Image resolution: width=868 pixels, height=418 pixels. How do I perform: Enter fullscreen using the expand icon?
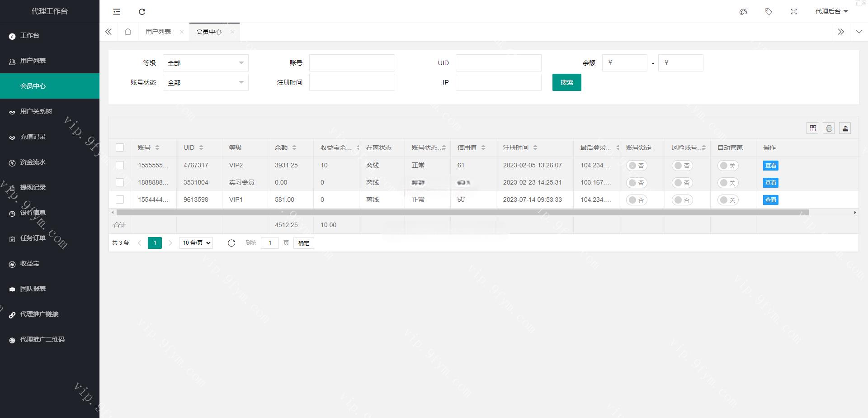[794, 12]
